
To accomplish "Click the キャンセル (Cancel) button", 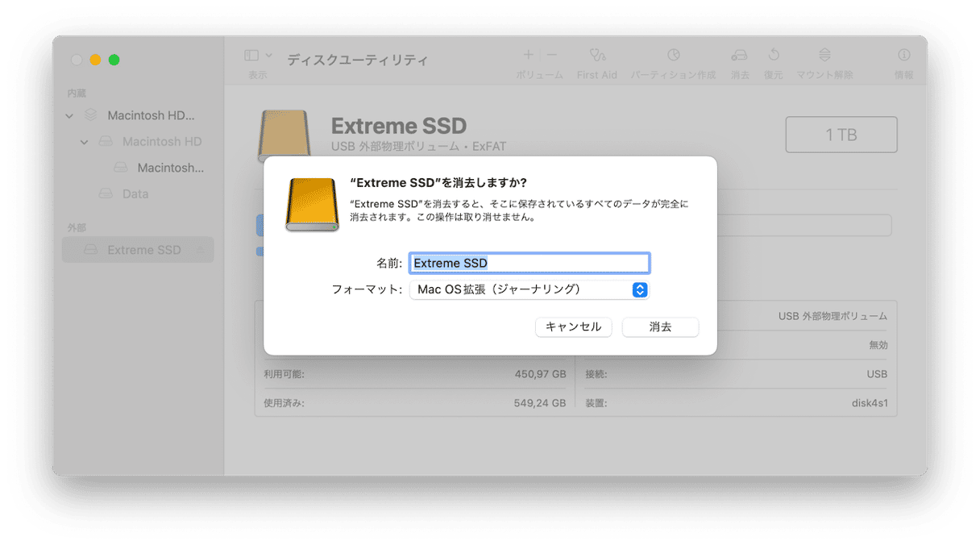I will point(574,327).
